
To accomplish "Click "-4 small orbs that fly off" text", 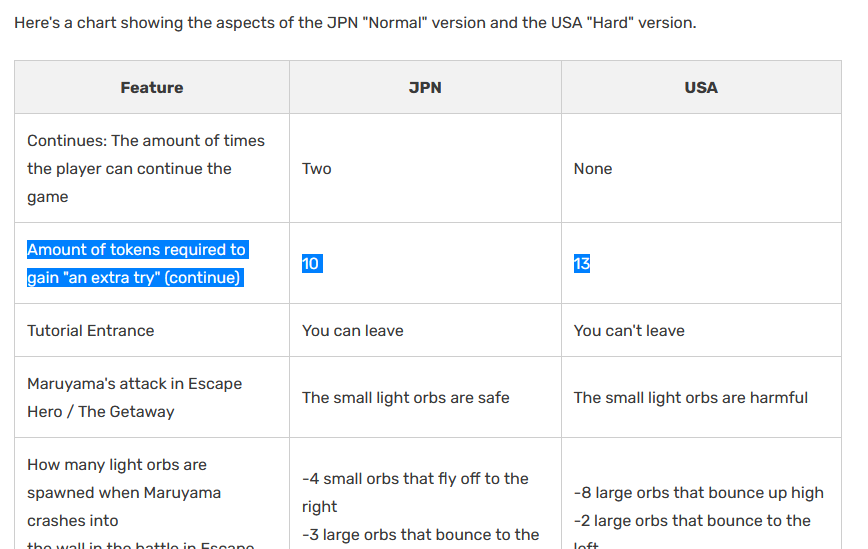I will point(415,479).
